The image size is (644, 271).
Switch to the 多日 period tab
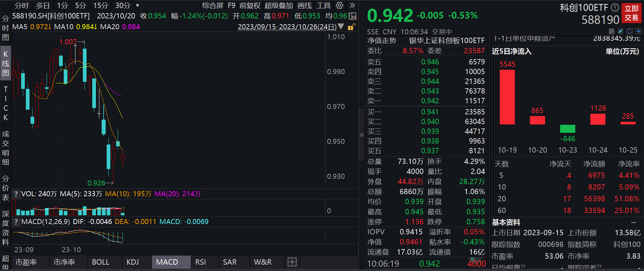pos(43,5)
